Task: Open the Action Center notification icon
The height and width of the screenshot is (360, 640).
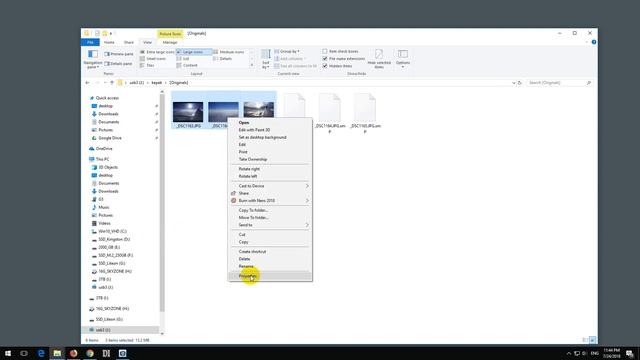Action: (x=630, y=353)
